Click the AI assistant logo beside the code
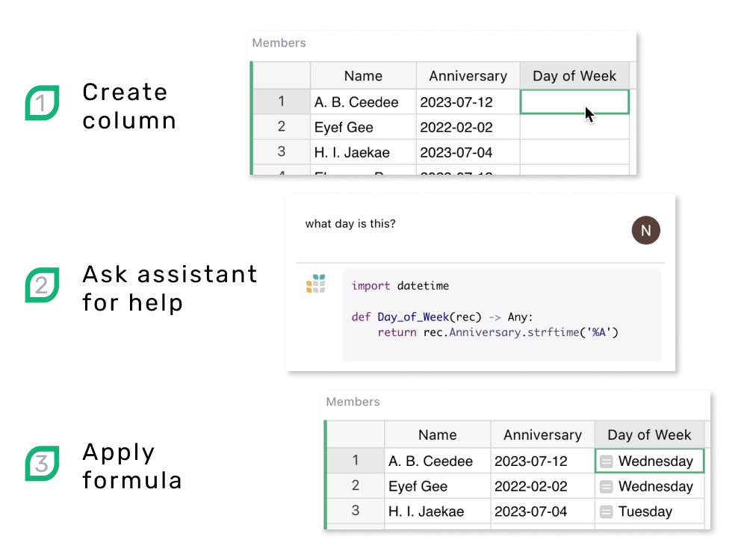This screenshot has height=560, width=747. (316, 284)
